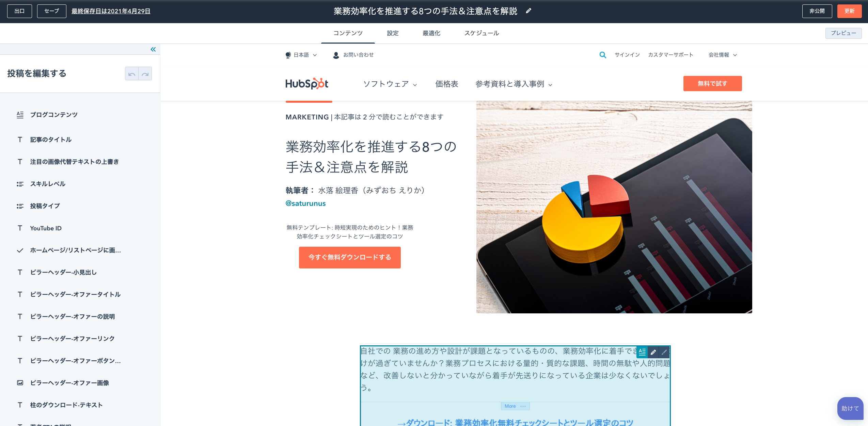Expand the ソフトウェア navigation dropdown
The height and width of the screenshot is (426, 868).
(x=390, y=84)
